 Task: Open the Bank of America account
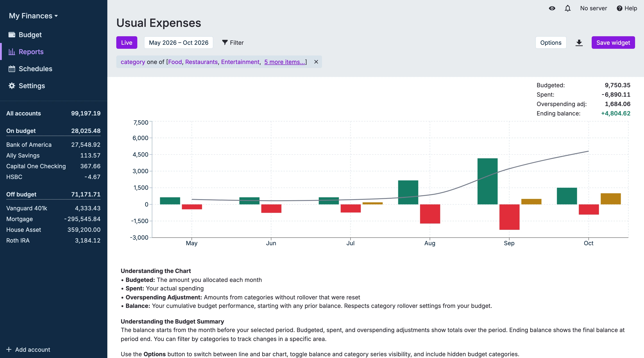pos(53,145)
